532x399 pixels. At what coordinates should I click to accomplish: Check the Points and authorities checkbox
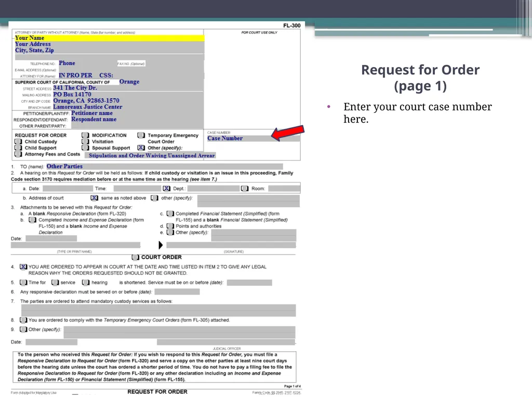pos(170,227)
